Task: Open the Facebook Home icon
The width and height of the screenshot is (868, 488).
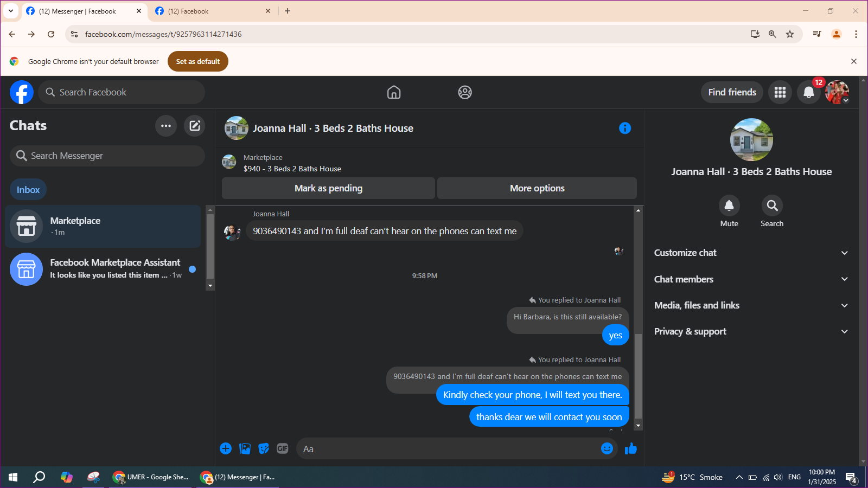Action: click(394, 92)
